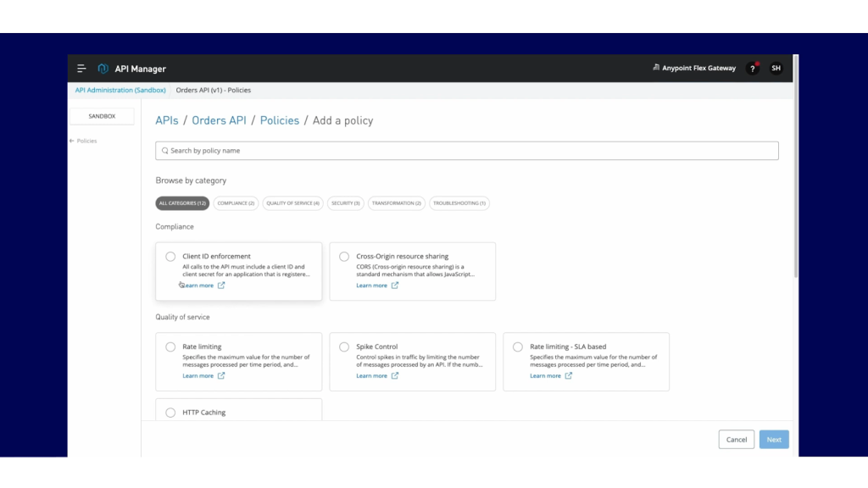Open the SANDBOX environment selector
Screen dimensions: 868x488
[102, 116]
